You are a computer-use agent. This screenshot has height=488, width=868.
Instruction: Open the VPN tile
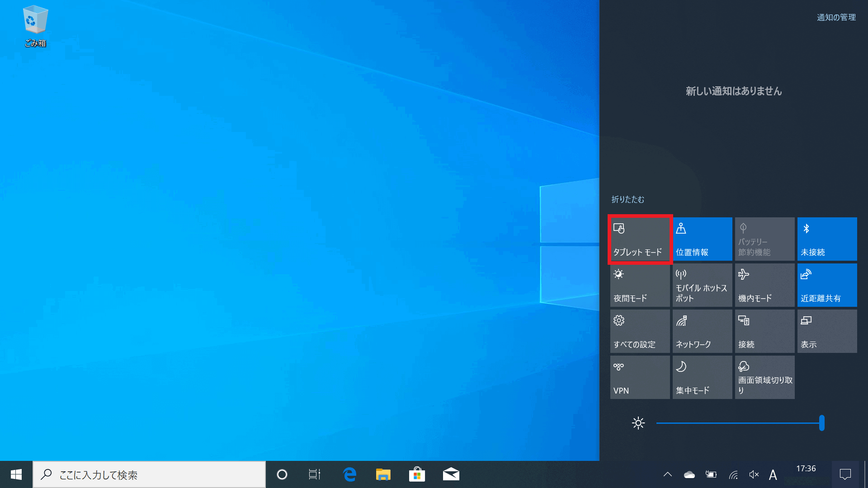click(x=640, y=377)
